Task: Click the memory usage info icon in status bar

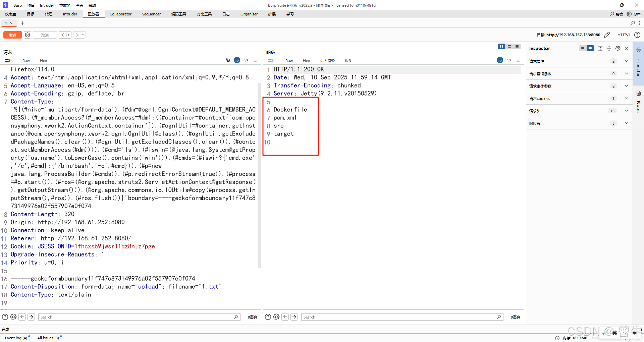Action: coord(557,338)
